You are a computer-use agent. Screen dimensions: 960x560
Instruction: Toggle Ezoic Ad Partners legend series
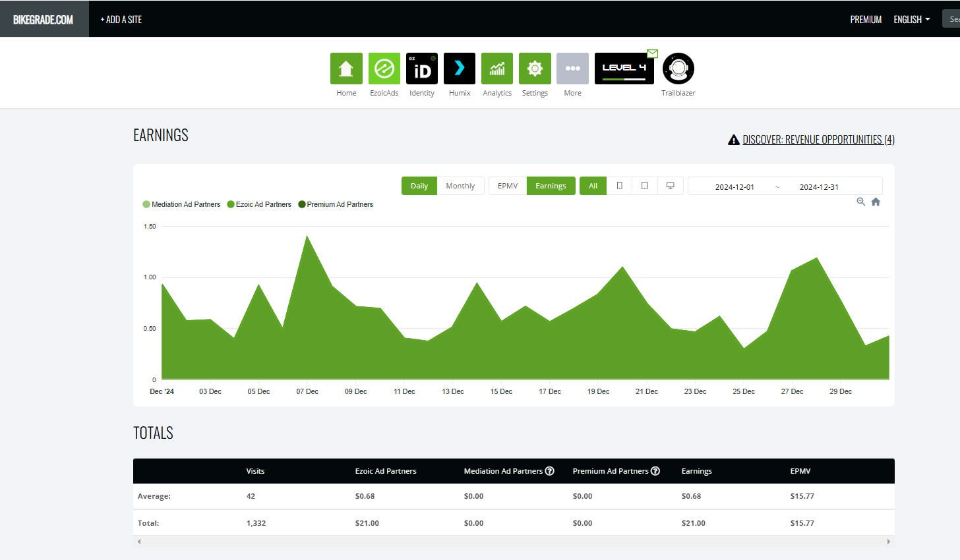coord(259,204)
